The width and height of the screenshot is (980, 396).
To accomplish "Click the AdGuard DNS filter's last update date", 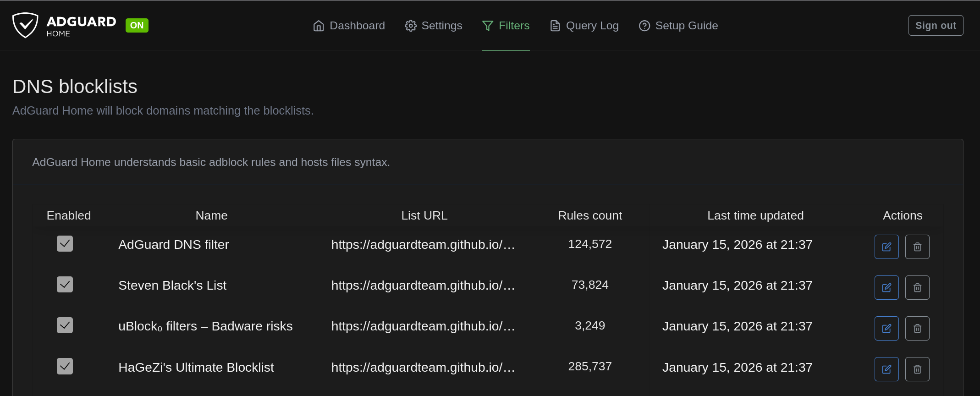I will pyautogui.click(x=737, y=245).
